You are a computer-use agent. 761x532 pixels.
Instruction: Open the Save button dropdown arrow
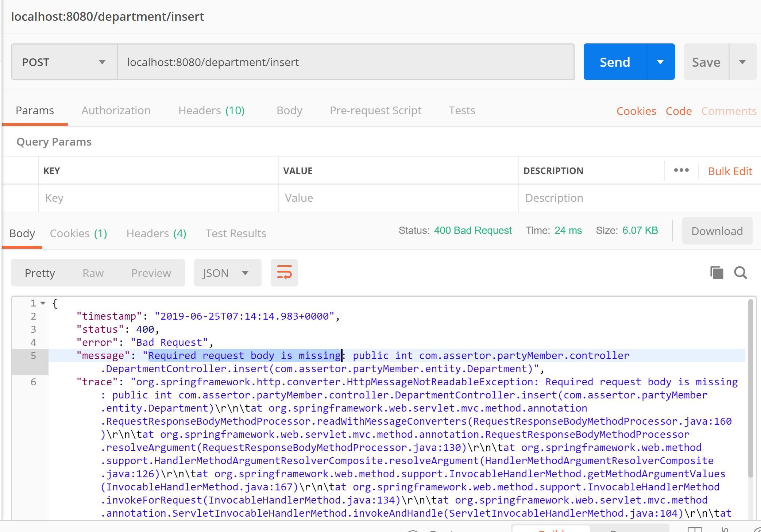742,62
